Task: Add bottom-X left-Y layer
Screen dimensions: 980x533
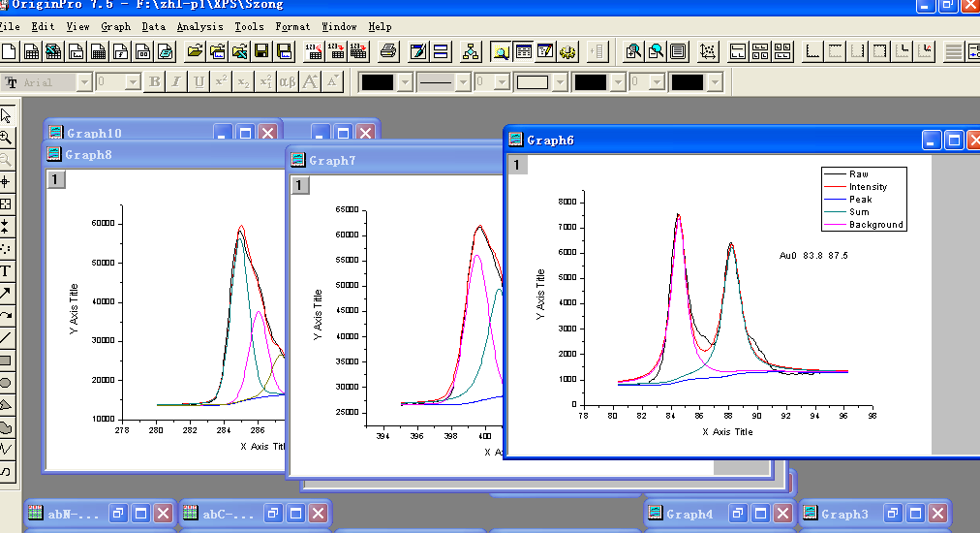Action: pos(812,51)
